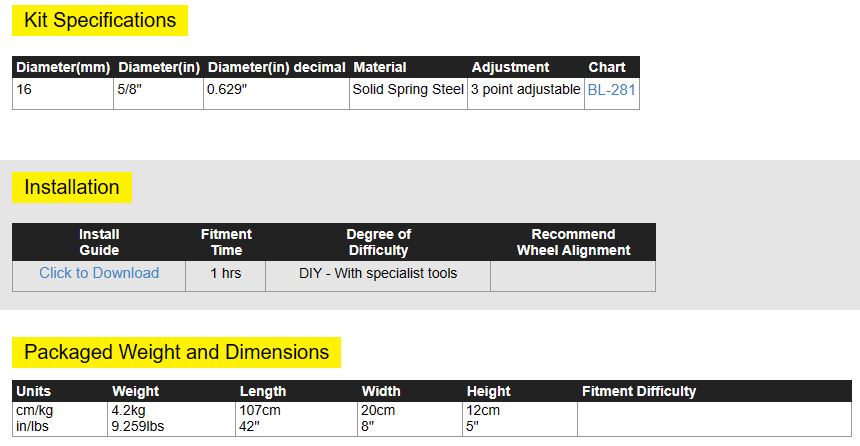
Task: Open the BL-281 chart link
Action: (x=611, y=89)
